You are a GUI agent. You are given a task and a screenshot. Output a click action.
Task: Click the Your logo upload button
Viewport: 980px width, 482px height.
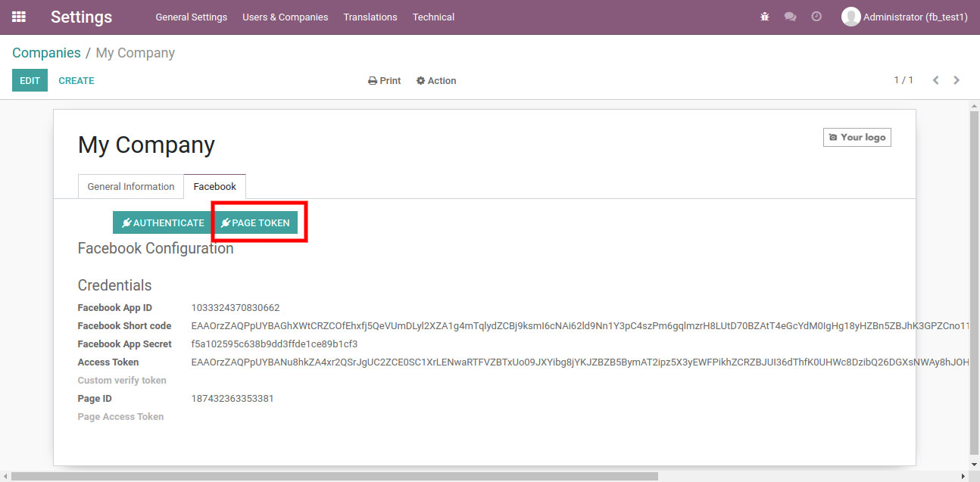pos(857,137)
